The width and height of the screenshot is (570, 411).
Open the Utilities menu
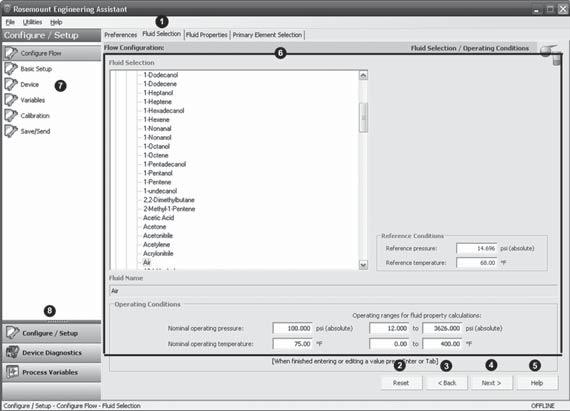[32, 22]
